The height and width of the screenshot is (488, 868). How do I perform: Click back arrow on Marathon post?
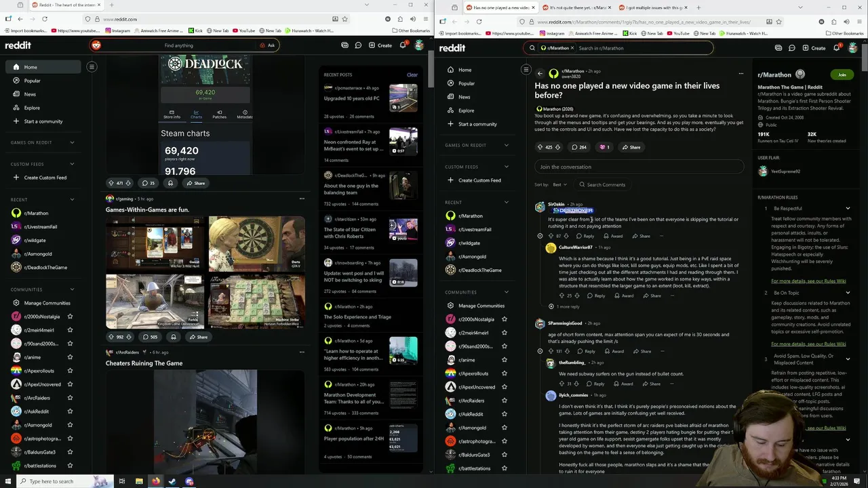(540, 73)
